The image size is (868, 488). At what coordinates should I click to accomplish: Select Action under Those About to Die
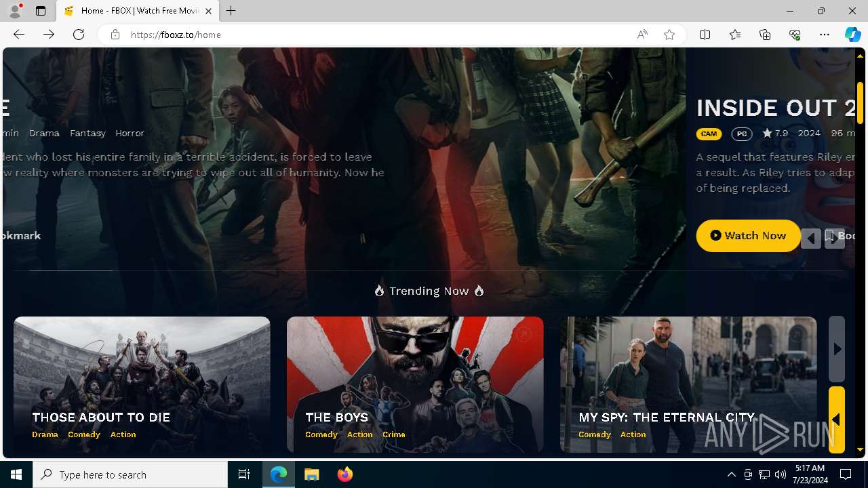(x=123, y=434)
